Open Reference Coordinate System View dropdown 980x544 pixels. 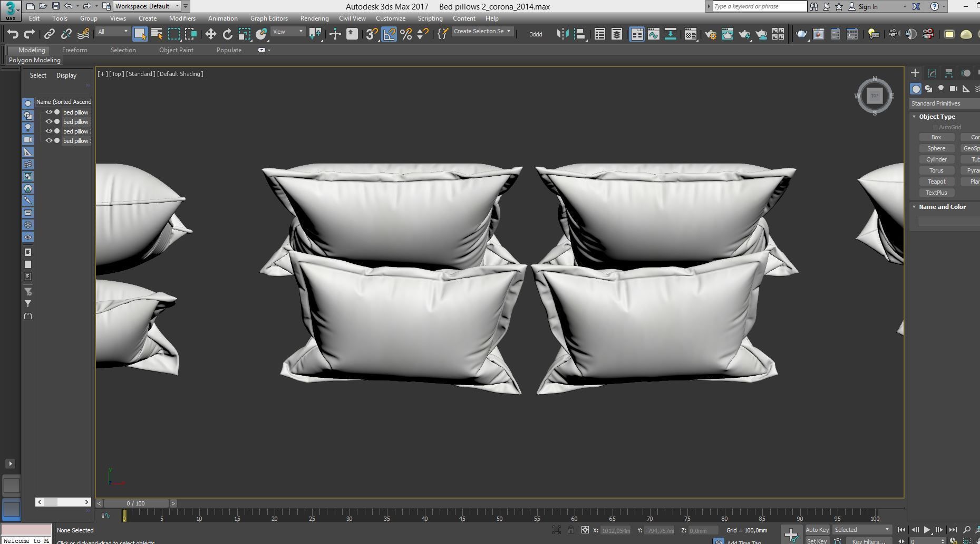click(x=288, y=32)
